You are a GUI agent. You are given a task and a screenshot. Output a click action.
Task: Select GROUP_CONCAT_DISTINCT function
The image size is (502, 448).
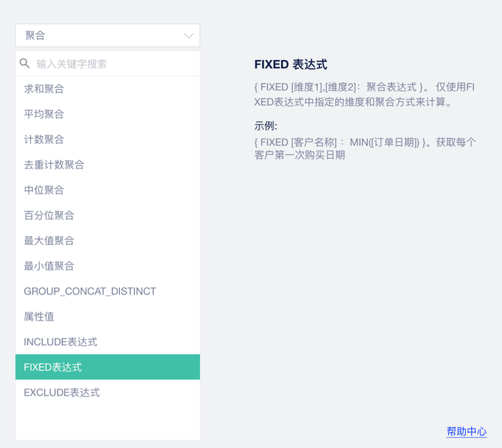coord(90,291)
